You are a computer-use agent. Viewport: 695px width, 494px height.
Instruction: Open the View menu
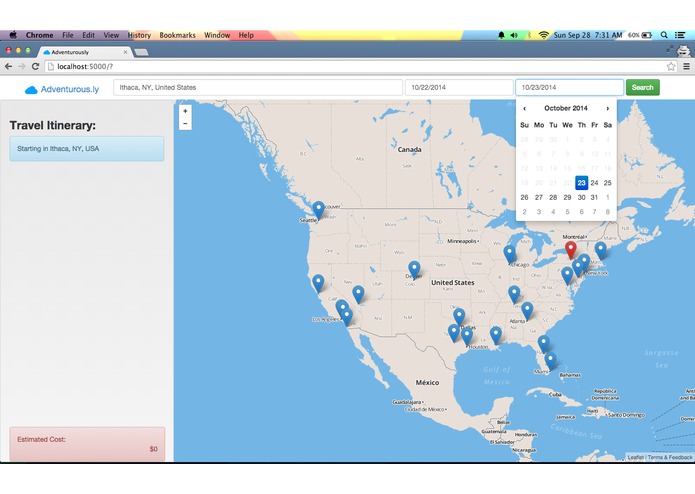tap(111, 35)
